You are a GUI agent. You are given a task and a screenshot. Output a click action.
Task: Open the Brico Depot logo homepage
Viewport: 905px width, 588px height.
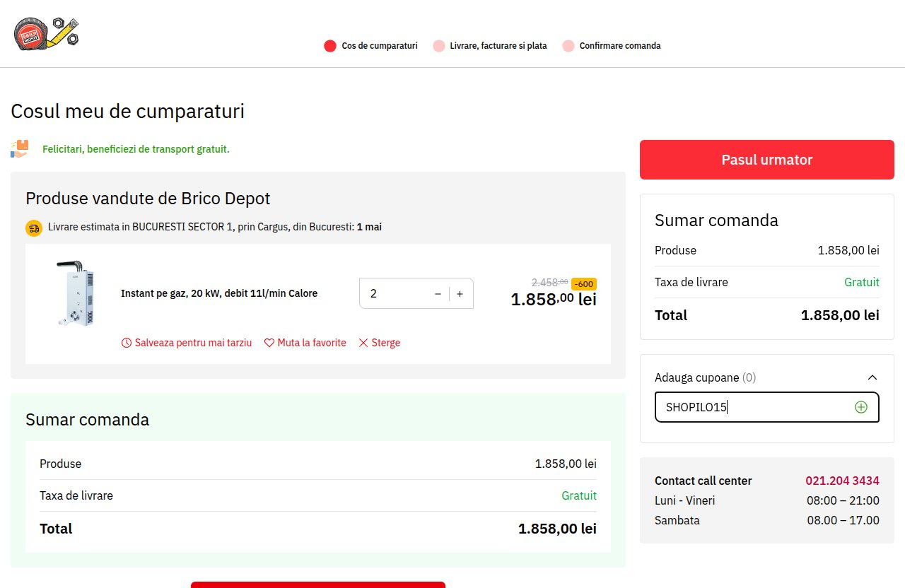(46, 34)
